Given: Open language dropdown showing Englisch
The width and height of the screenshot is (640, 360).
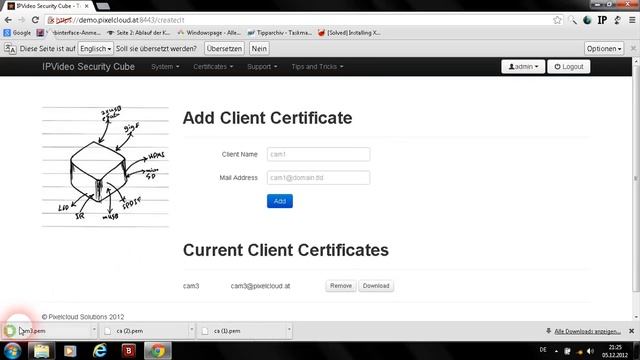Looking at the screenshot, I should 96,49.
